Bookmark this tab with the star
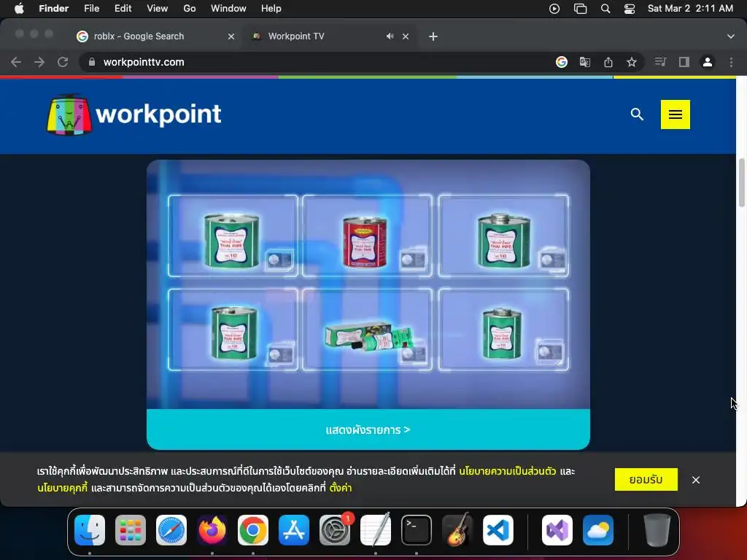 click(632, 62)
